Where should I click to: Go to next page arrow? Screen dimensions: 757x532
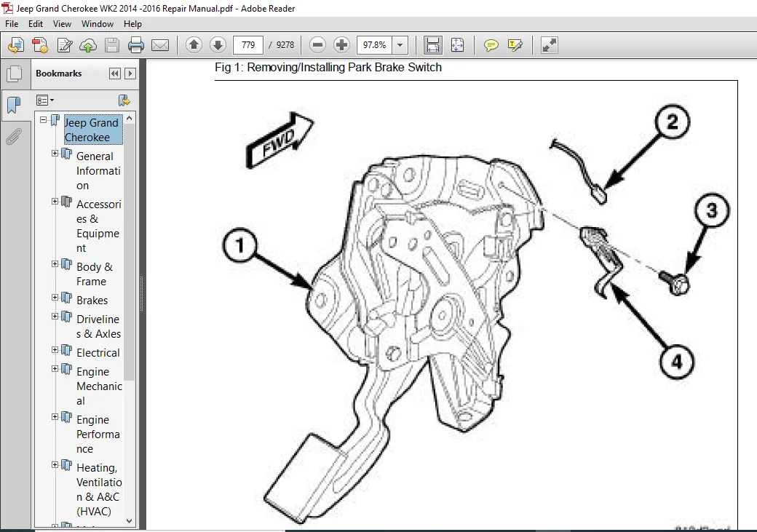coord(218,45)
